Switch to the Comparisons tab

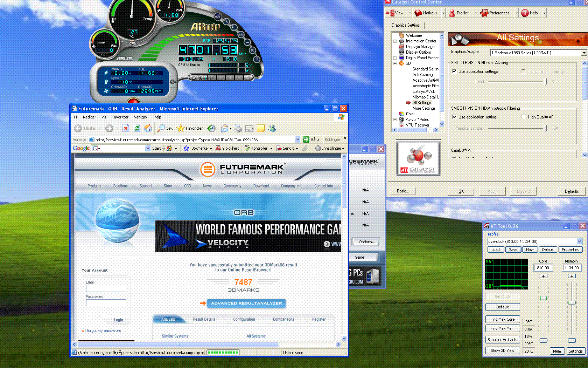click(283, 319)
